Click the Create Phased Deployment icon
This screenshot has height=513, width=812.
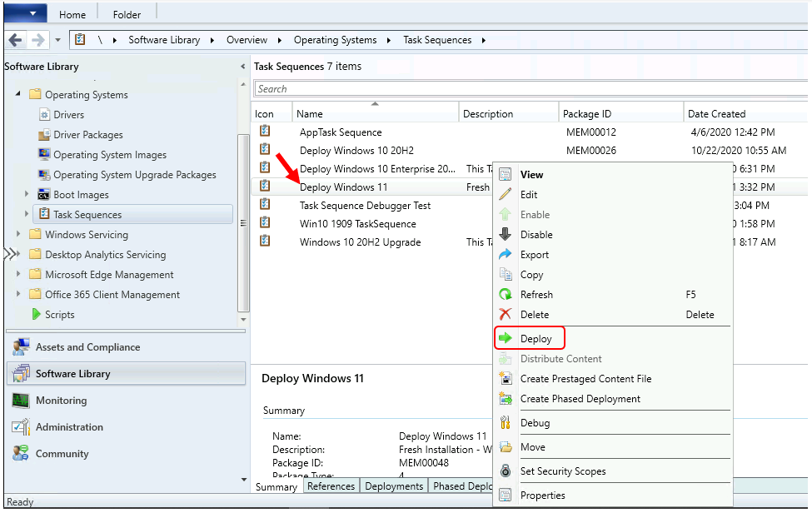[x=505, y=399]
